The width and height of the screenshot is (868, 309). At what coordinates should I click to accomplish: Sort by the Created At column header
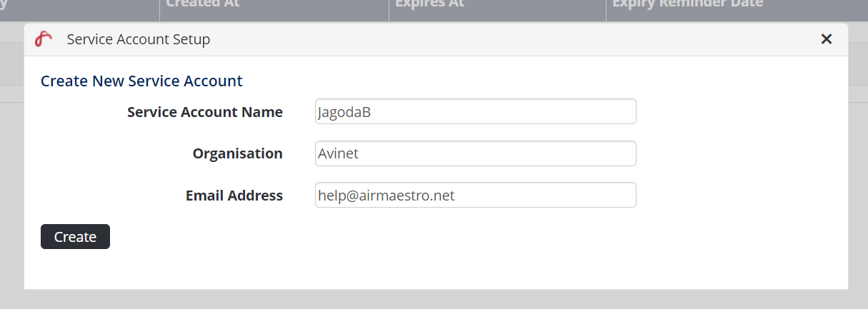point(203,4)
